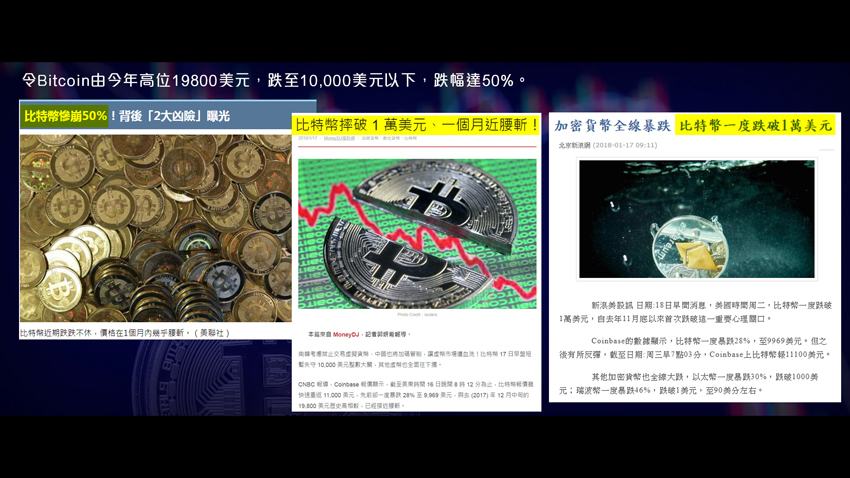The height and width of the screenshot is (478, 850).
Task: Open the pile of gold bitcoins photo
Action: tap(156, 228)
